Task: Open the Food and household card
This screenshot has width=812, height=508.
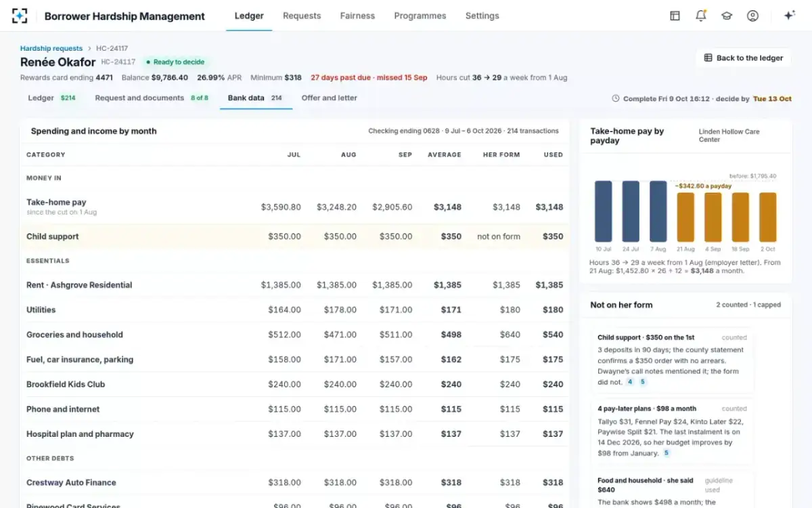Action: coord(673,490)
